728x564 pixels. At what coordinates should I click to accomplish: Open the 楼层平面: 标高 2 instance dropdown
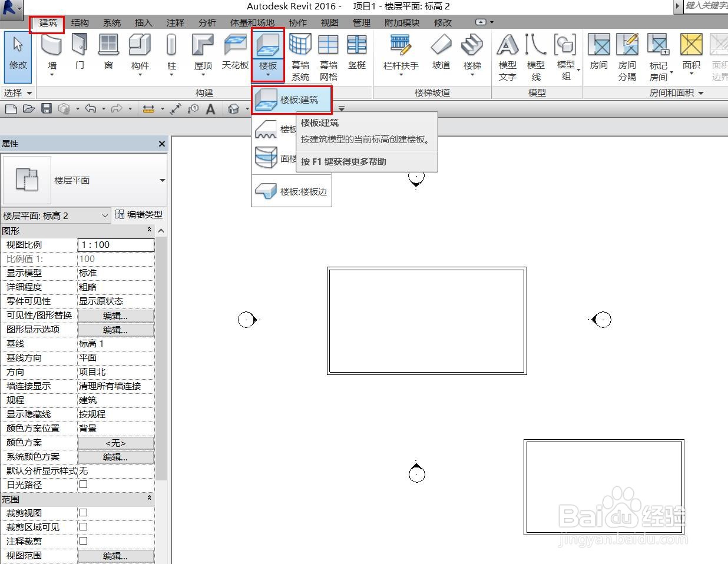tap(56, 215)
